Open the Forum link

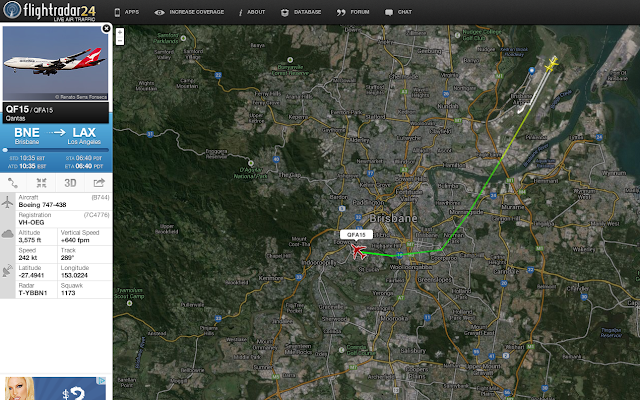(x=353, y=12)
